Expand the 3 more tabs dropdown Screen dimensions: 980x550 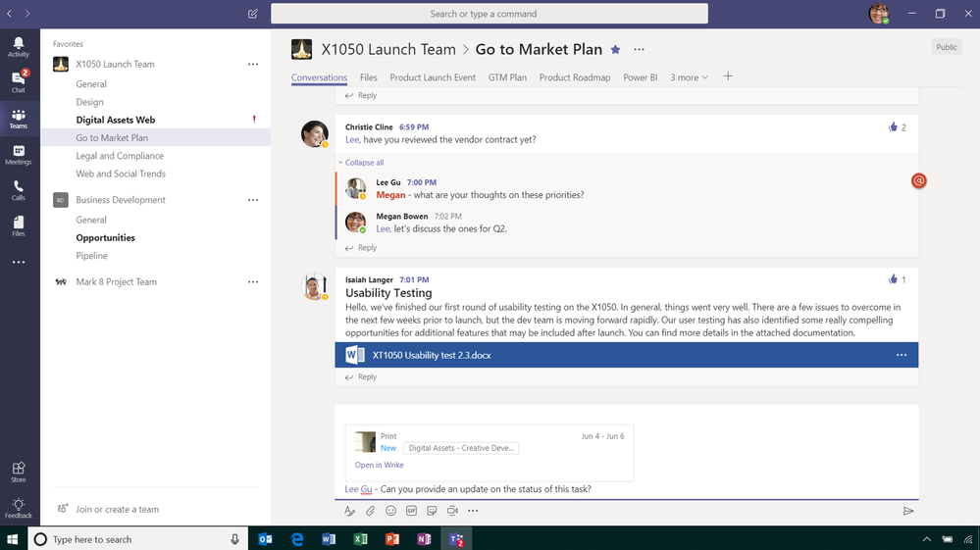tap(689, 77)
